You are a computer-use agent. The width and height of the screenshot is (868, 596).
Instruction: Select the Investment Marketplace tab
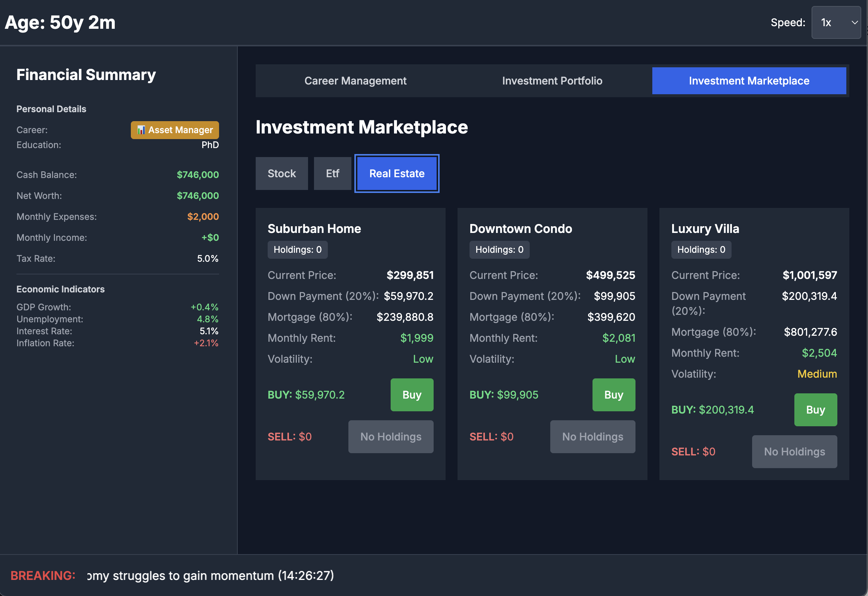pos(749,80)
